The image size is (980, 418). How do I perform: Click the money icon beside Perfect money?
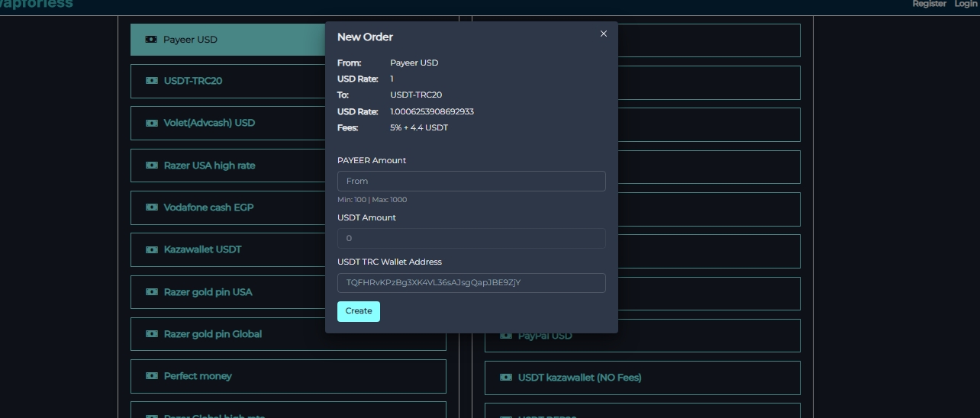pyautogui.click(x=151, y=376)
